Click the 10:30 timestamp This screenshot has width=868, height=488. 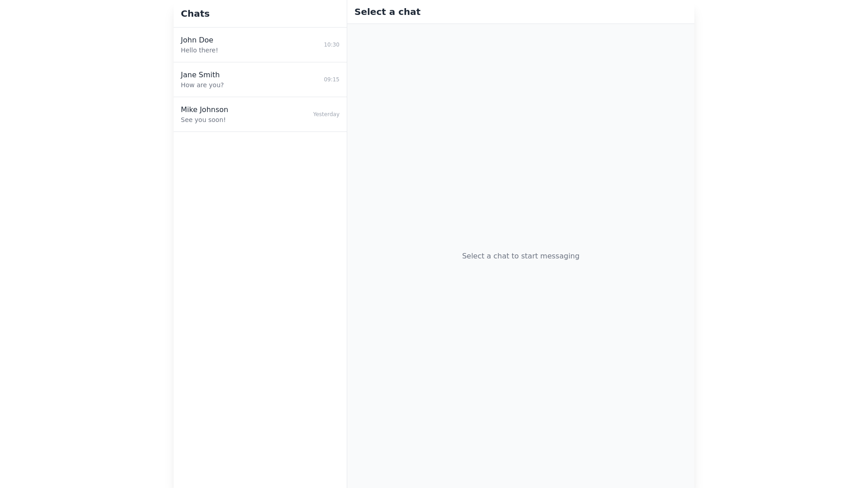pyautogui.click(x=331, y=45)
